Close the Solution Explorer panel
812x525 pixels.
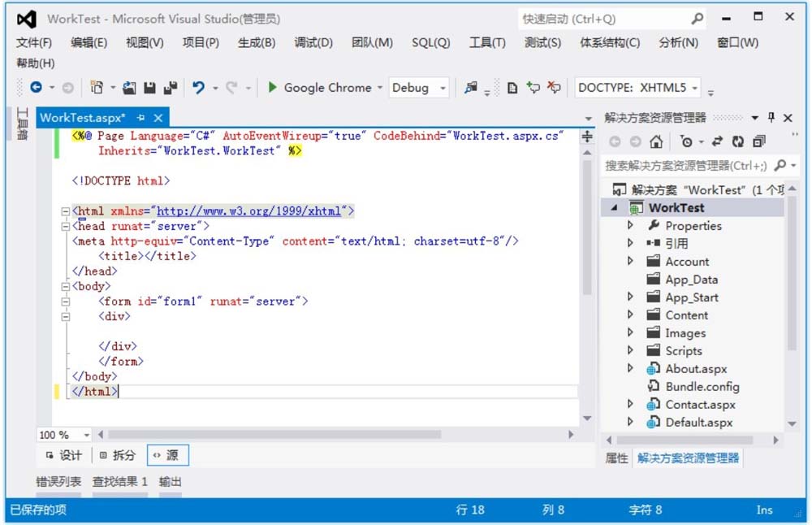(x=788, y=118)
